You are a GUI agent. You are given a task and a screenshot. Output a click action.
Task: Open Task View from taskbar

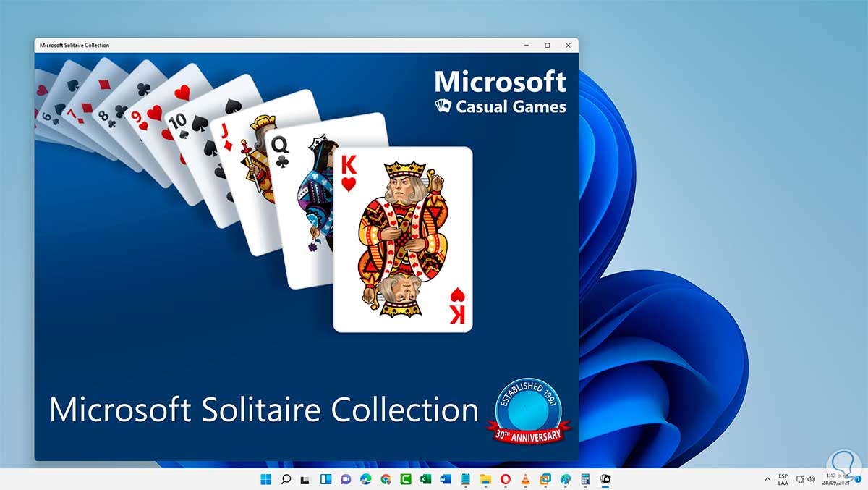pos(305,479)
